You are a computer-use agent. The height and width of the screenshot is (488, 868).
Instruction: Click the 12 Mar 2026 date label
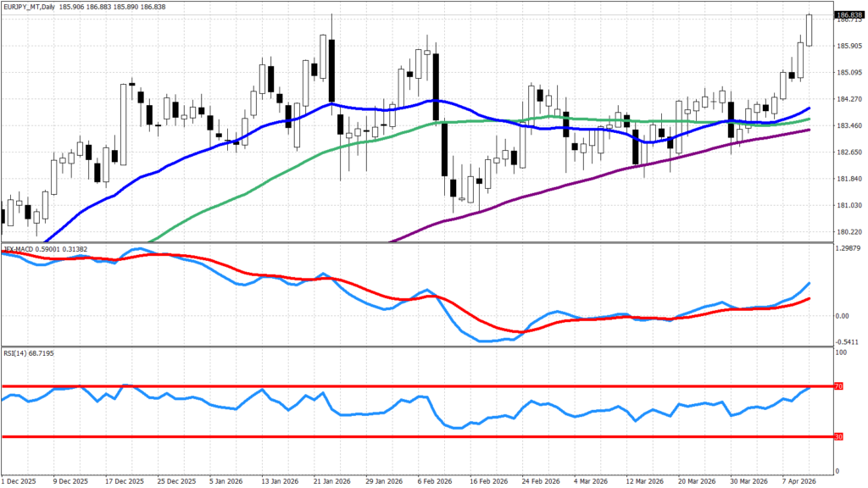click(645, 481)
